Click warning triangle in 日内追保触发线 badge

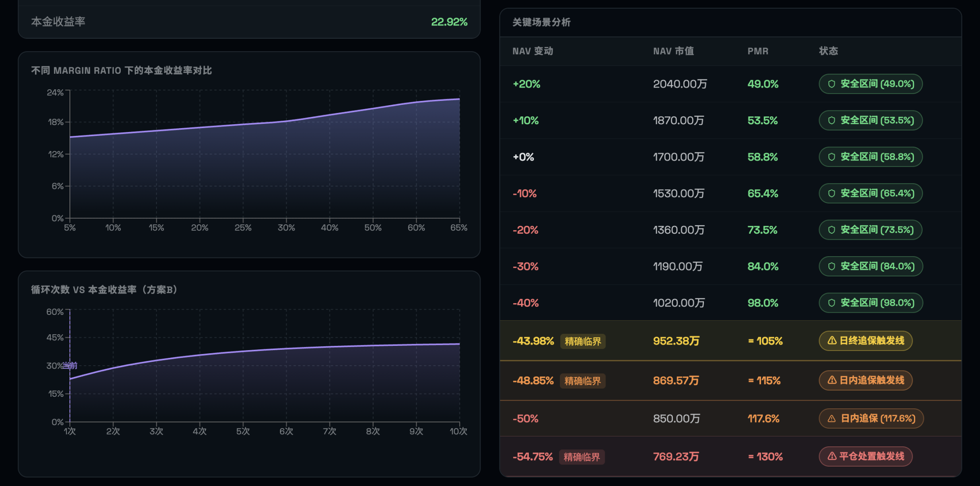click(x=832, y=380)
